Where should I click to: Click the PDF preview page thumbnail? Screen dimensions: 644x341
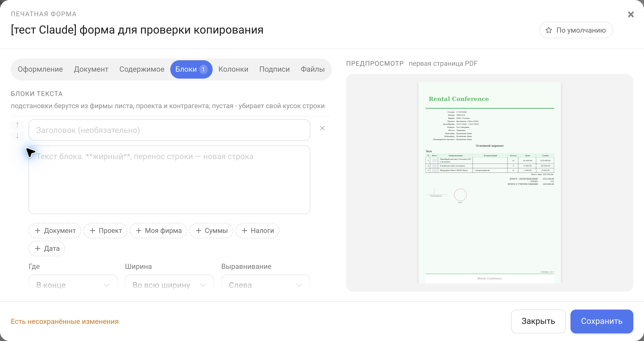(x=489, y=182)
